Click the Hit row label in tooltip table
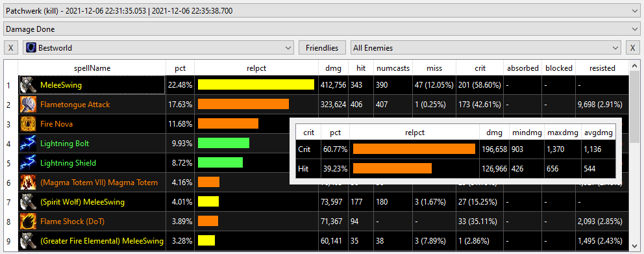The image size is (644, 254). click(x=308, y=168)
